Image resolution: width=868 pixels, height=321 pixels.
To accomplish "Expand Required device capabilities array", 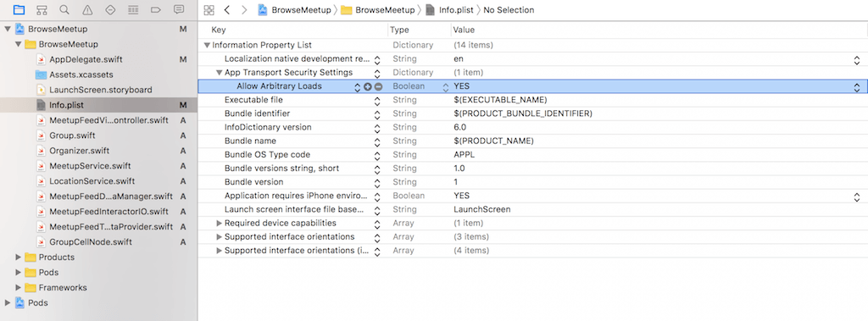I will pos(220,223).
